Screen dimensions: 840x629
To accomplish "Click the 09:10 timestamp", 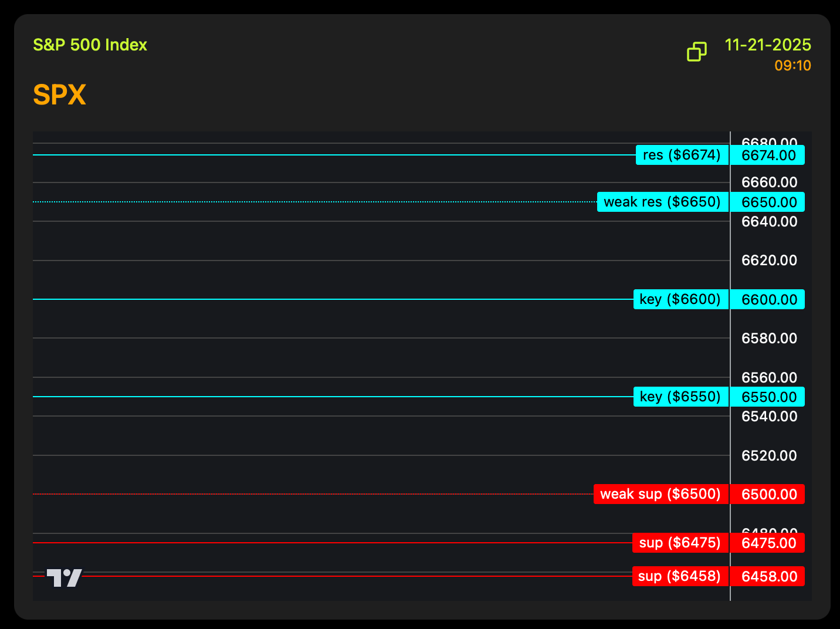I will click(x=792, y=66).
